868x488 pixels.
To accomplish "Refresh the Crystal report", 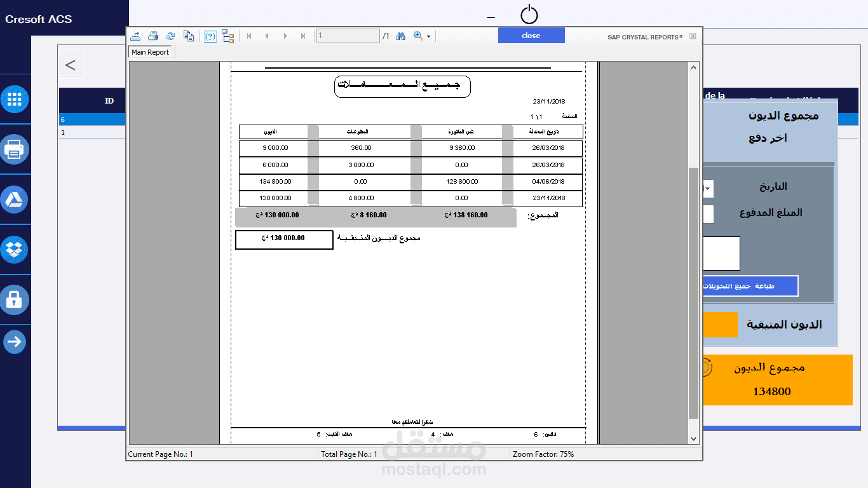I will point(170,36).
